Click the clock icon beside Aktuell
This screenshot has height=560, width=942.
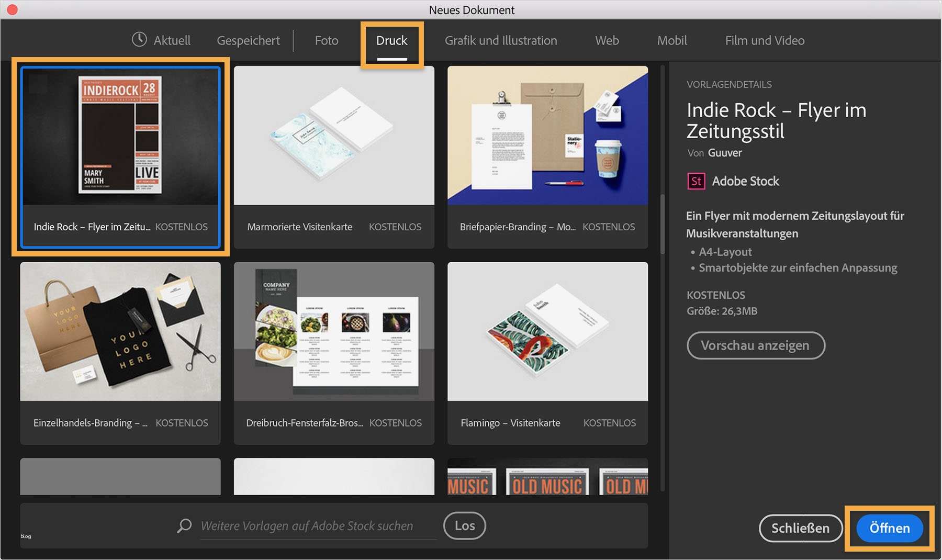[x=139, y=39]
